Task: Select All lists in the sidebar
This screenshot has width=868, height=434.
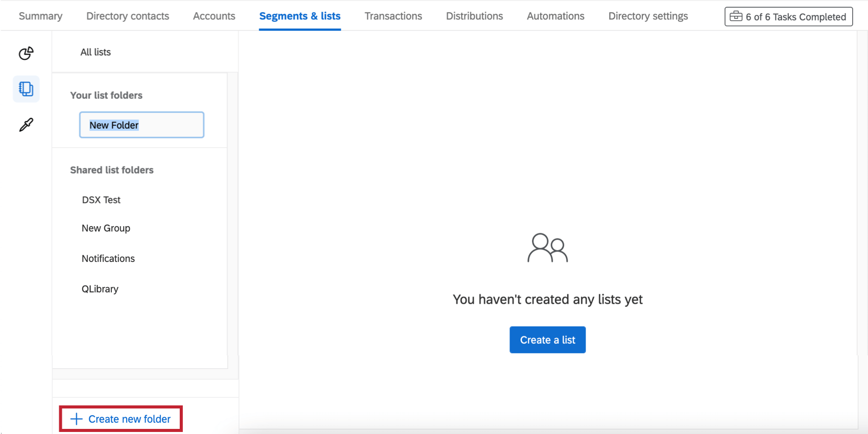Action: [95, 52]
